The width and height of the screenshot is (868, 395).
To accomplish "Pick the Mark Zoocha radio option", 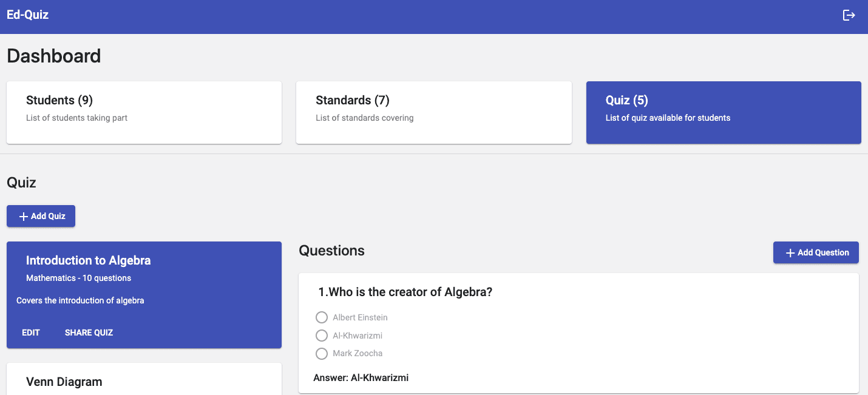I will click(x=322, y=354).
